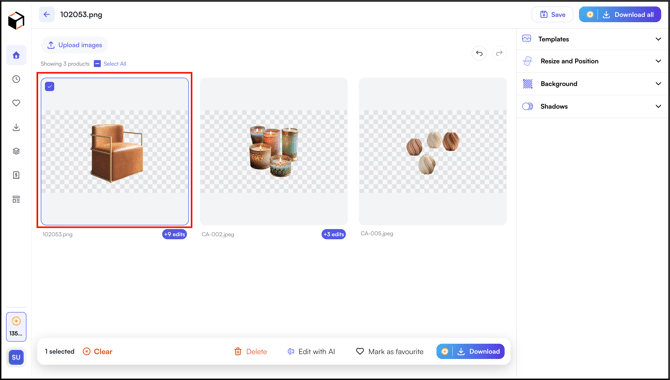Open the Resize and Position panel label
670x380 pixels.
(x=569, y=61)
